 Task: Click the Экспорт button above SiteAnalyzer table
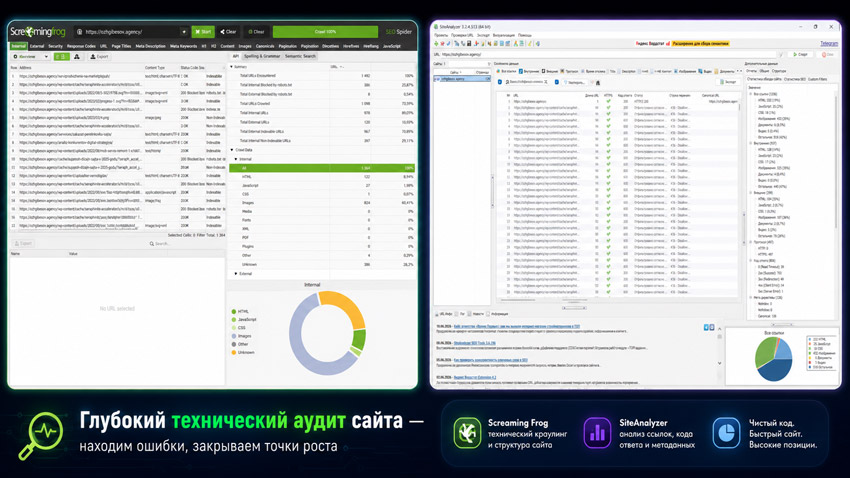coord(728,82)
